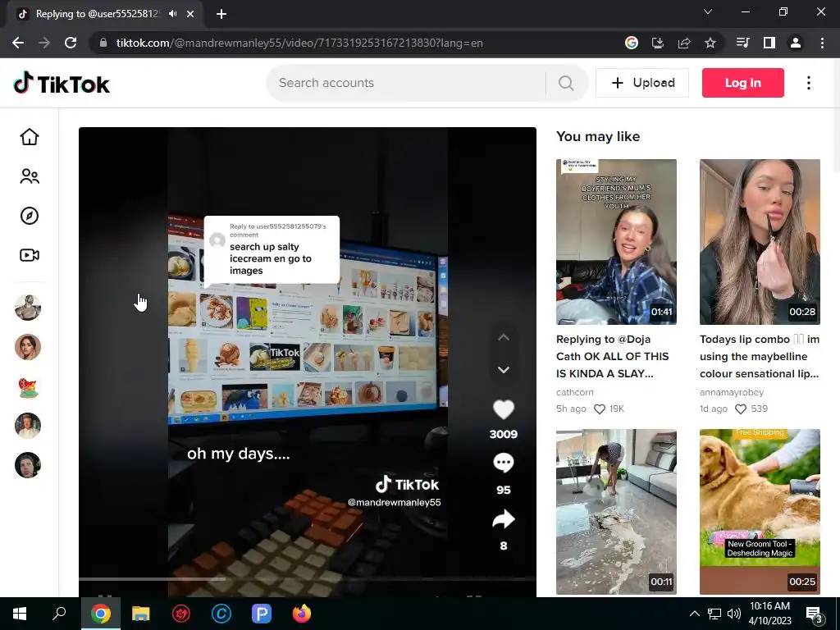Go to previous video with up chevron
This screenshot has width=840, height=630.
504,337
